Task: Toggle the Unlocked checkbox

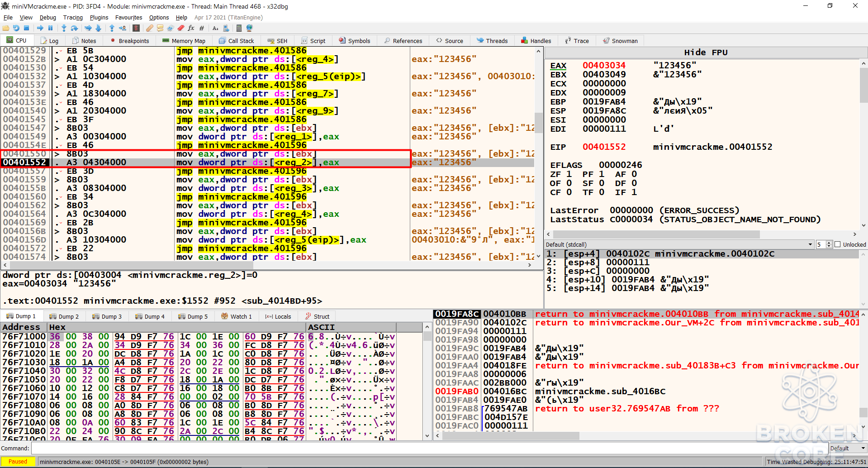Action: tap(837, 244)
